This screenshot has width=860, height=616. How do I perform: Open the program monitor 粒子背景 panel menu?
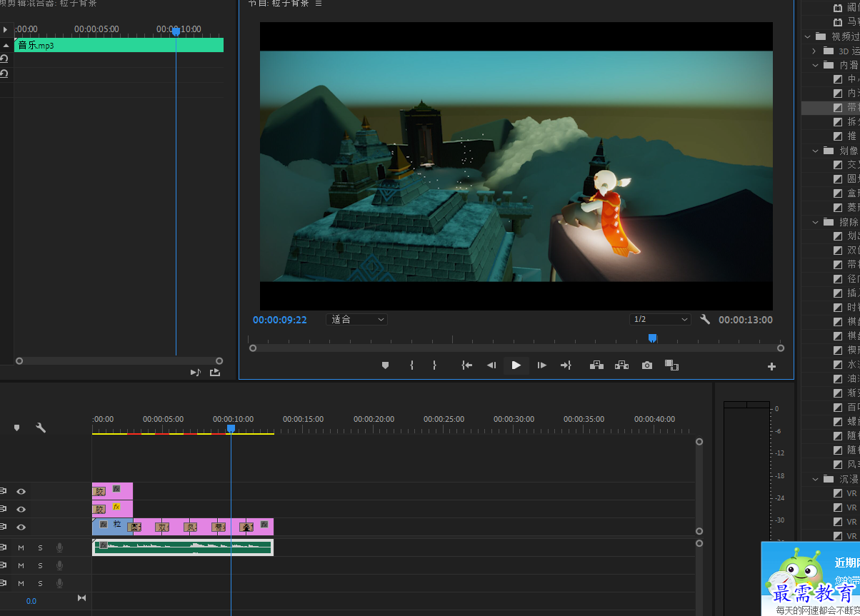point(319,4)
